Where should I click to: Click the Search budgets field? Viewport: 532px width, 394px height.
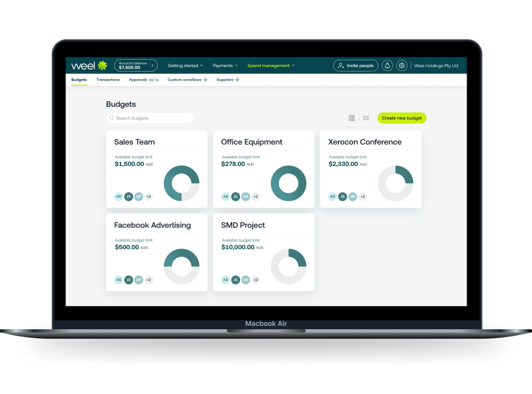pyautogui.click(x=150, y=118)
